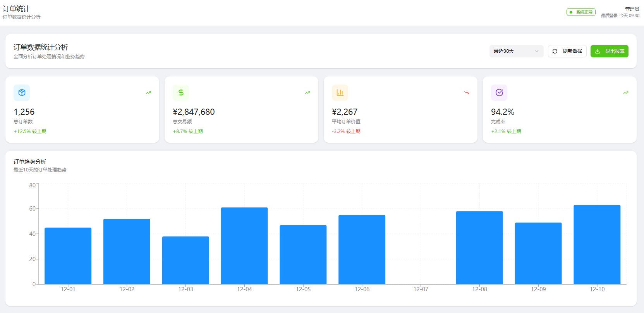Select the 12-10 bar in the chart
This screenshot has width=644, height=313.
click(x=597, y=244)
